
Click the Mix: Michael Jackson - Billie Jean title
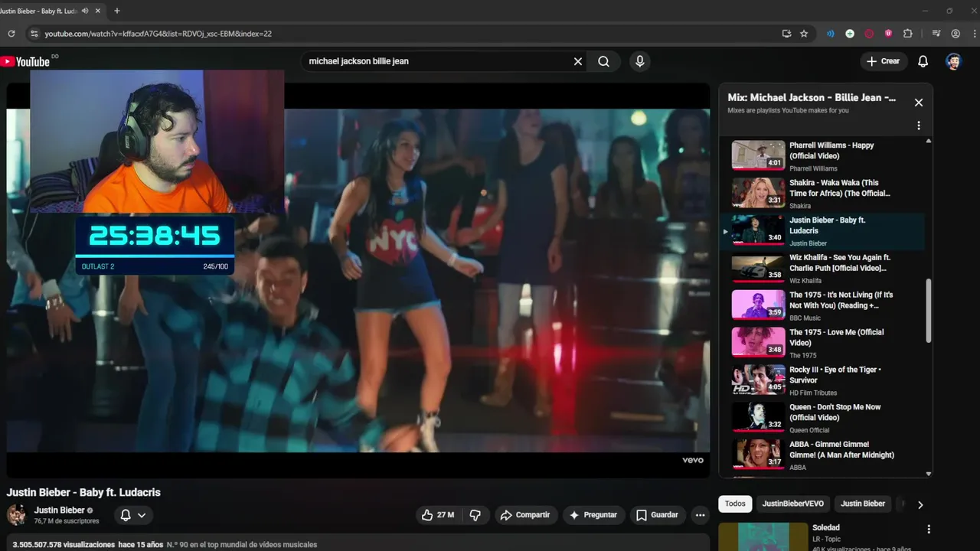click(812, 98)
